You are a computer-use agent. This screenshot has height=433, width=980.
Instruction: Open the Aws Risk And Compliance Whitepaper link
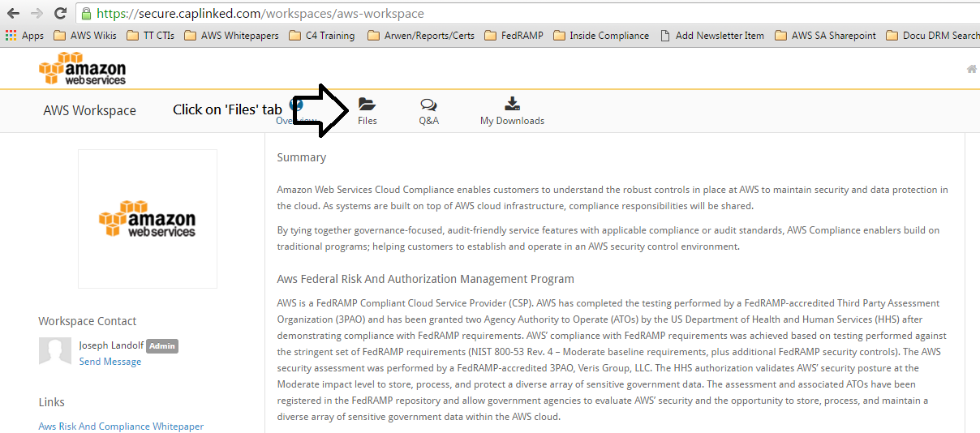pyautogui.click(x=121, y=427)
